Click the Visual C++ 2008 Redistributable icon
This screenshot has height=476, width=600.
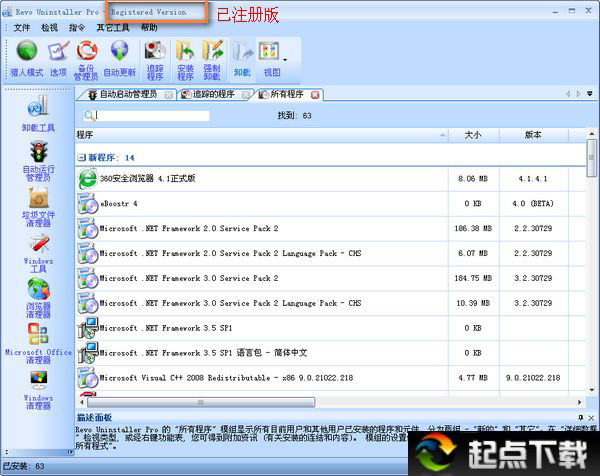[88, 378]
